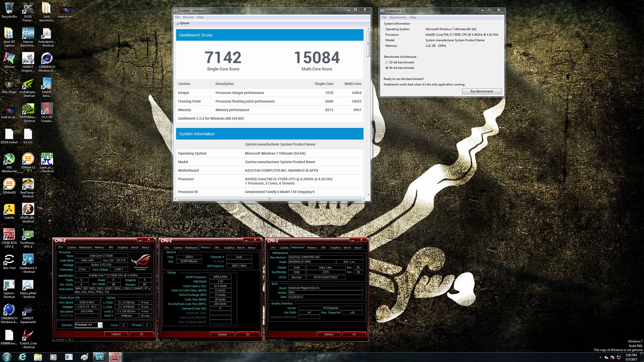This screenshot has height=362, width=644.
Task: Click Validate in CPU tab CPU-Z window
Action: (116, 334)
